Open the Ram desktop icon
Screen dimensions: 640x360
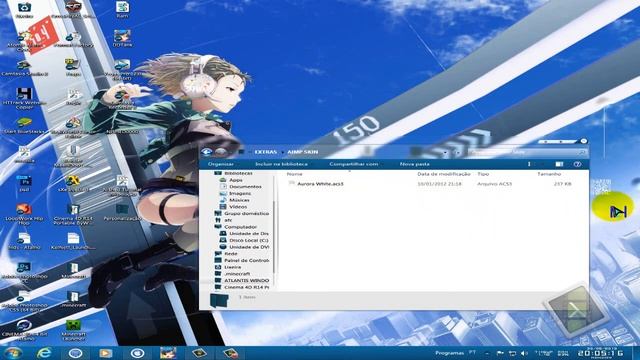(122, 10)
